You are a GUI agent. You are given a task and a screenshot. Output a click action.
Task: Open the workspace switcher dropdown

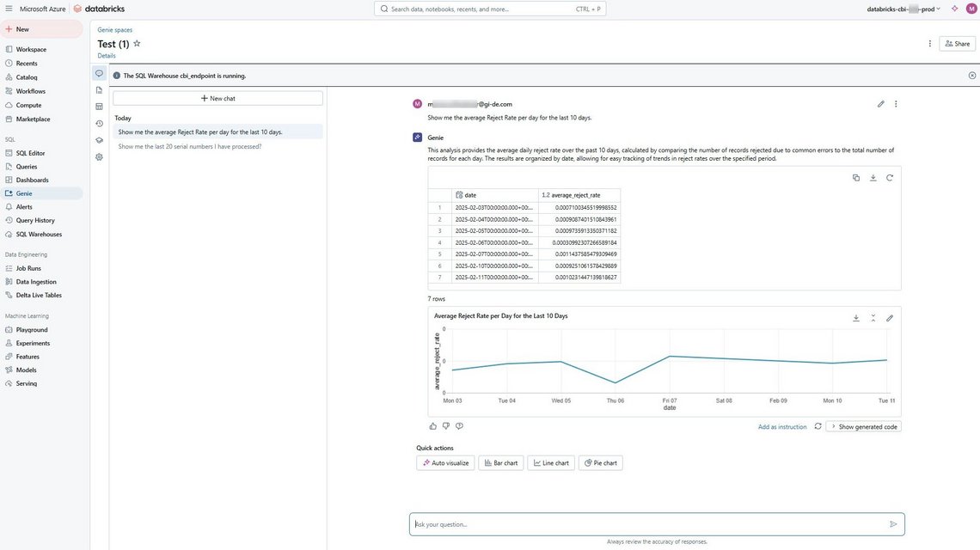click(903, 9)
